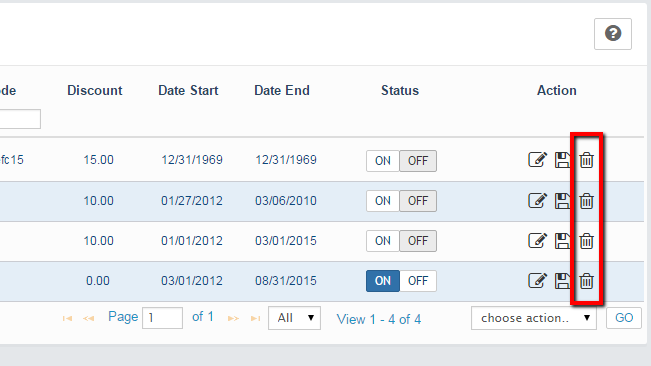Save the row ending 08/31/2015
651x366 pixels.
pyautogui.click(x=563, y=281)
